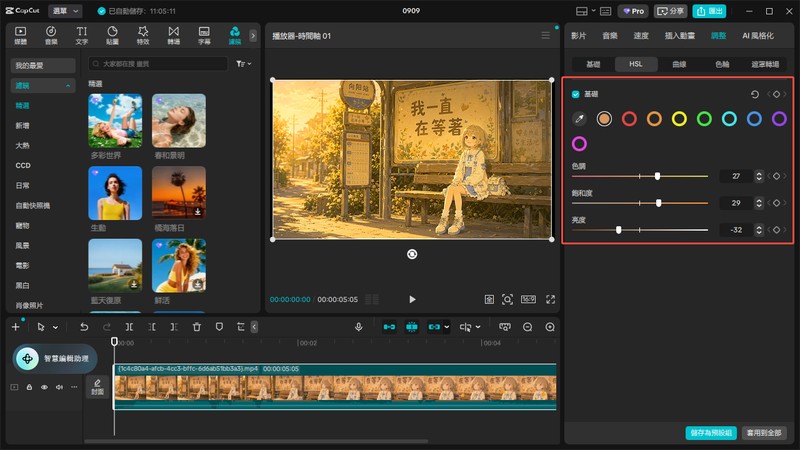Open the AI stylize tab
This screenshot has height=450, width=800.
[x=758, y=36]
